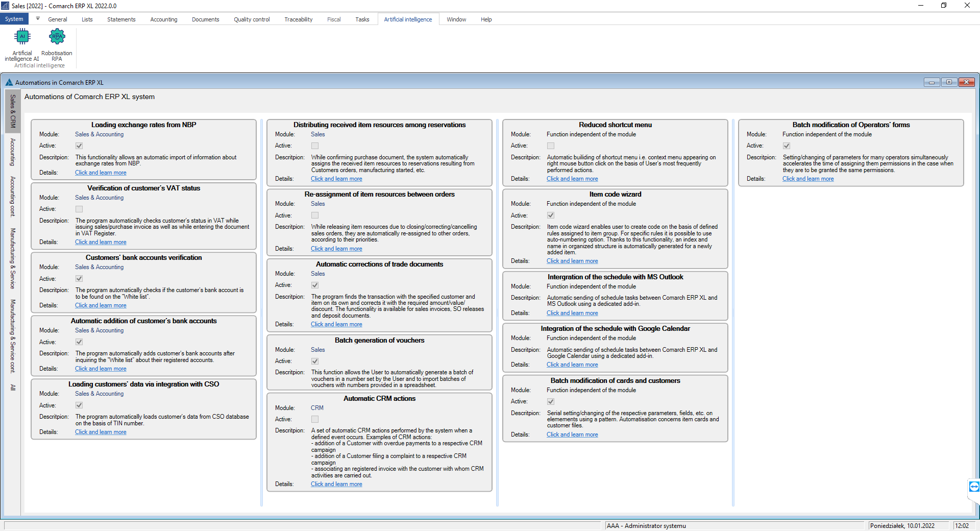Open the Robotisation RPA tool
This screenshot has width=980, height=531.
tap(57, 45)
